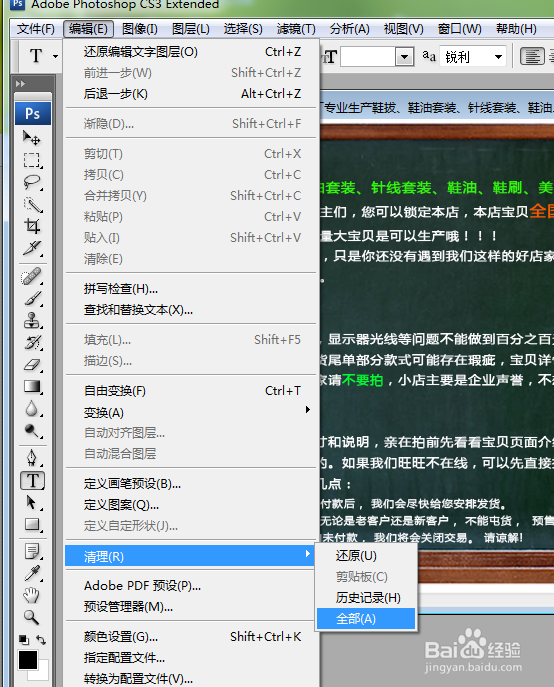
Task: Choose 拼写检查(H)...
Action: (x=191, y=289)
